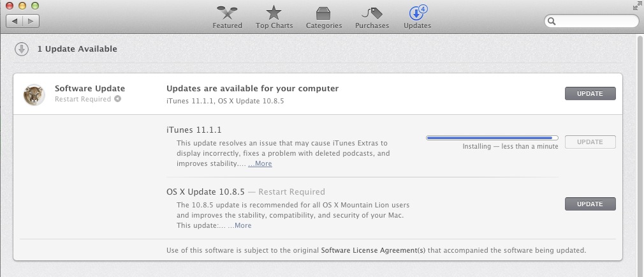Toggle full screen with the expand arrows

tap(638, 6)
